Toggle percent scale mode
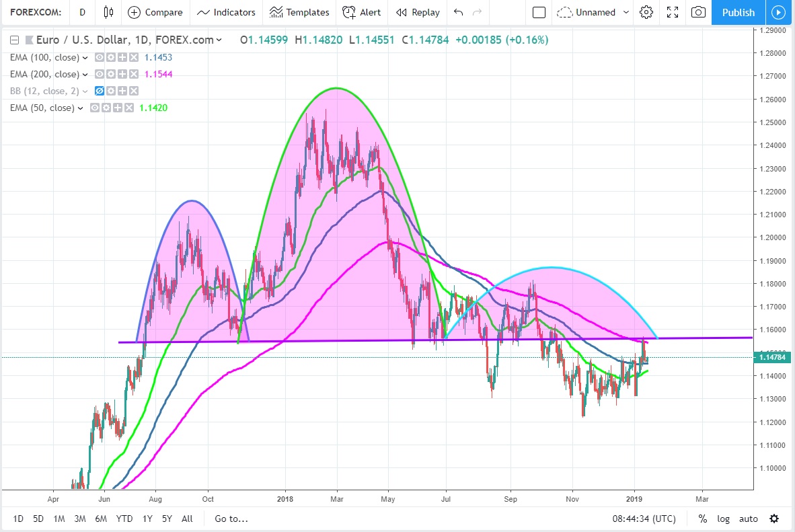 tap(702, 519)
